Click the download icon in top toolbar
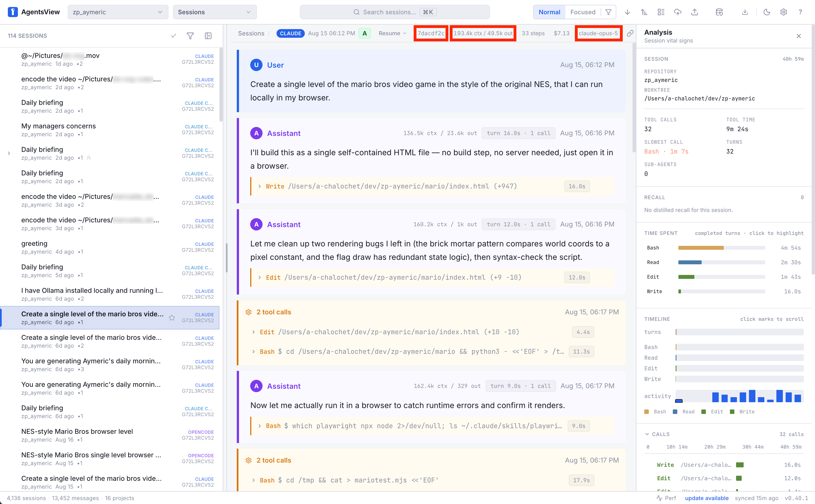This screenshot has height=504, width=815. 745,12
